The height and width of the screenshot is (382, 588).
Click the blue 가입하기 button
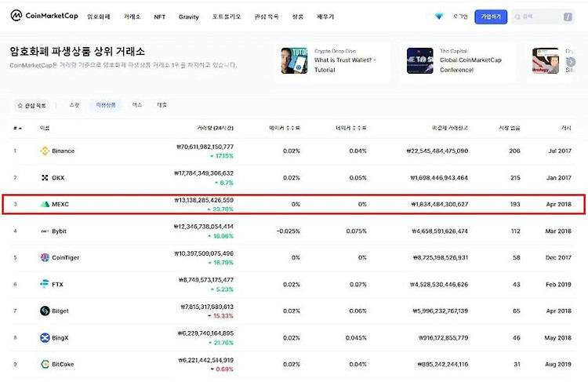coord(491,17)
